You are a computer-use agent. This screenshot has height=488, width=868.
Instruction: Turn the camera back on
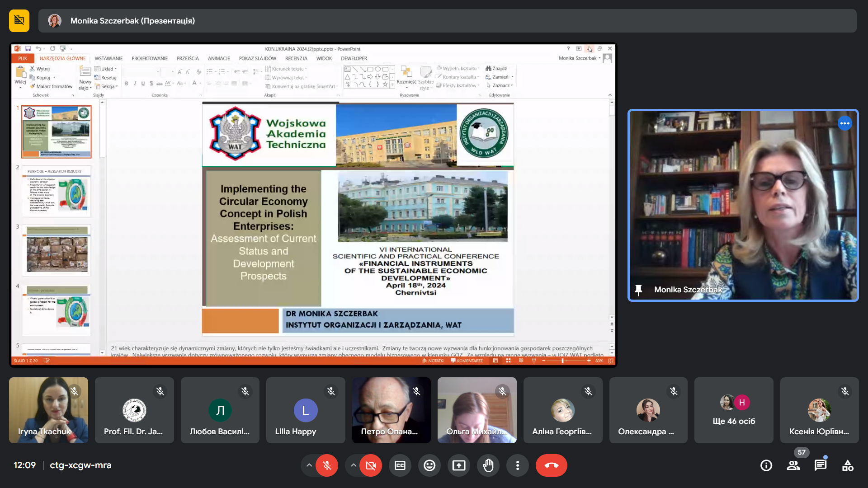(371, 465)
